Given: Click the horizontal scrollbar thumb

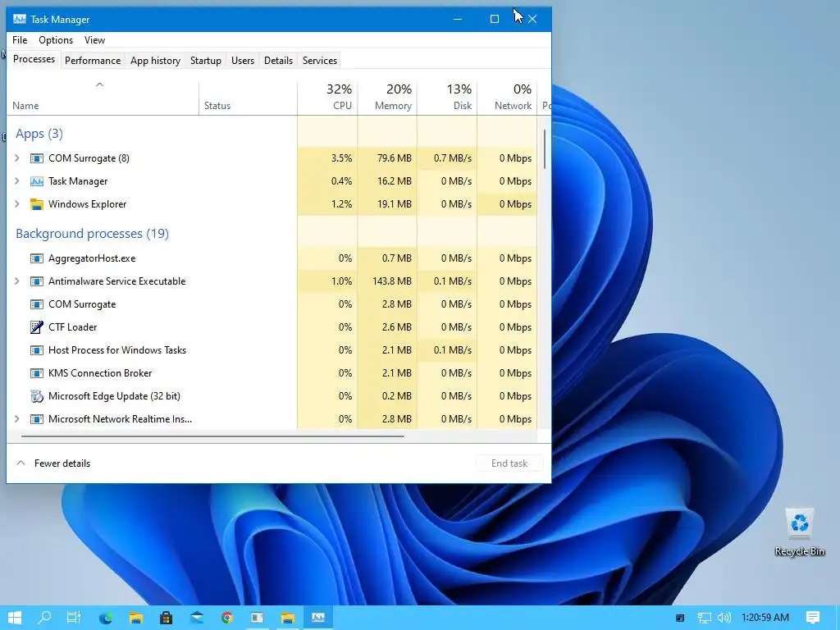Looking at the screenshot, I should click(212, 436).
